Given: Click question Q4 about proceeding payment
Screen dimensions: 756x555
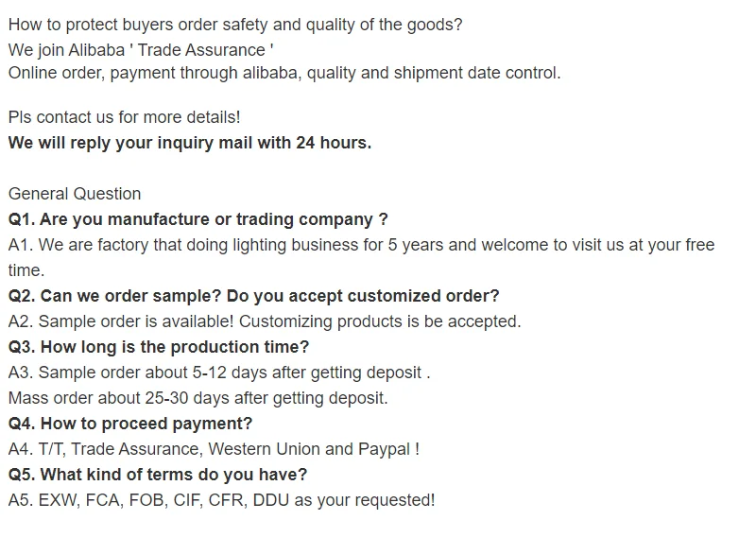Looking at the screenshot, I should tap(130, 424).
